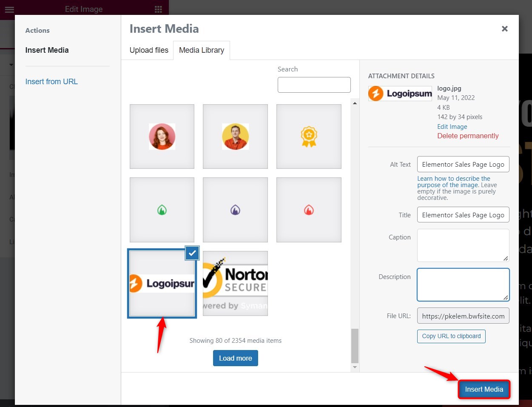
Task: Click the scrollbar up arrow in media grid
Action: pos(355,102)
